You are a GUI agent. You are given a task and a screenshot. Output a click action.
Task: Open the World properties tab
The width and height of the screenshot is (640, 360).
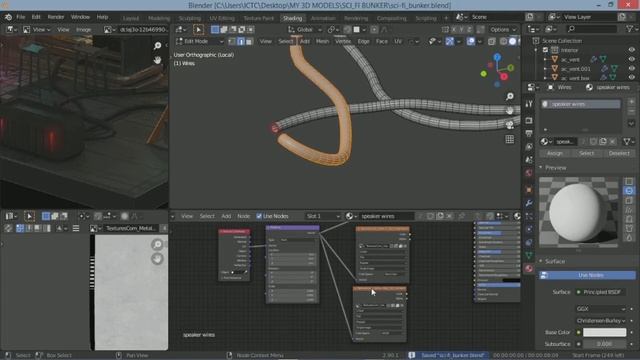tap(529, 173)
